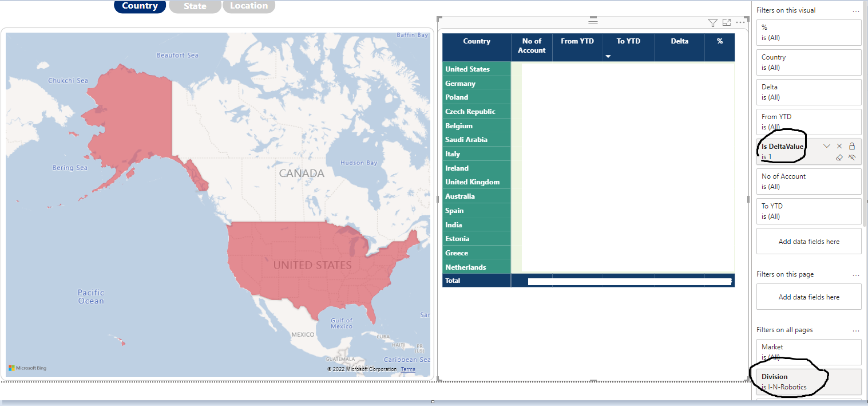Viewport: 868px width, 406px height.
Task: Open the To YTD filter card
Action: click(808, 211)
